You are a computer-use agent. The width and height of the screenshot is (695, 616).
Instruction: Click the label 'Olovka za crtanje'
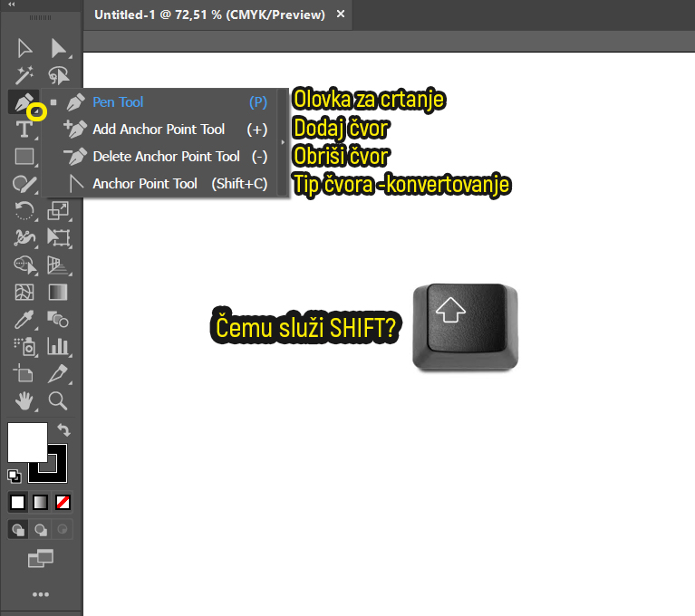click(369, 100)
